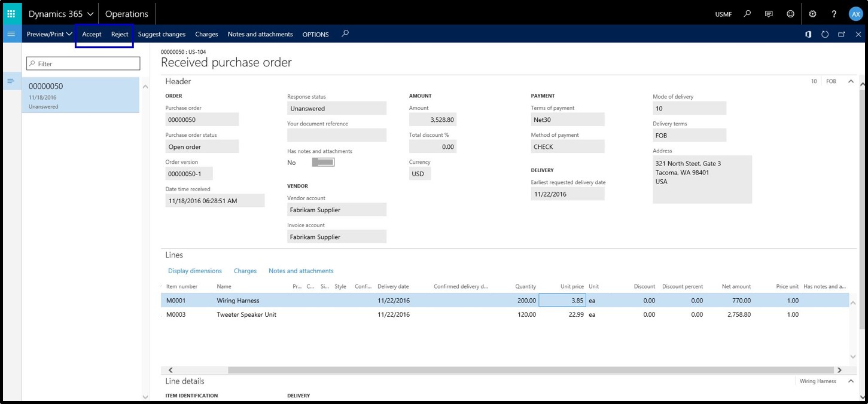The image size is (868, 404).
Task: Open the app launcher waffle icon
Action: pos(11,14)
